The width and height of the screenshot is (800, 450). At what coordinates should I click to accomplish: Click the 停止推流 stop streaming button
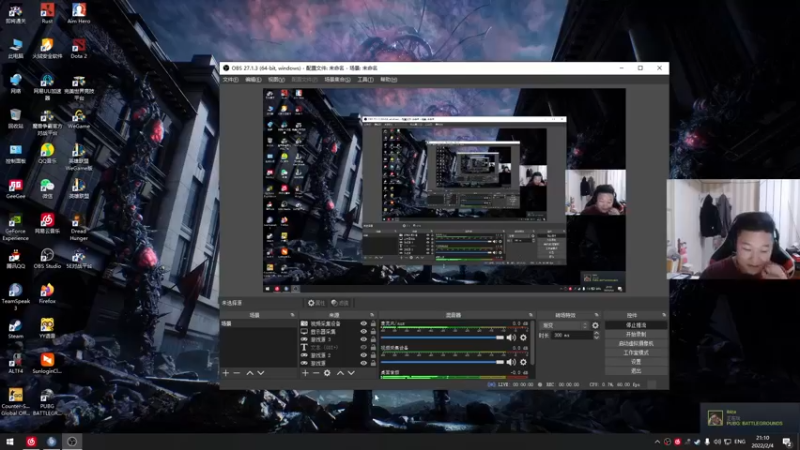pyautogui.click(x=636, y=325)
